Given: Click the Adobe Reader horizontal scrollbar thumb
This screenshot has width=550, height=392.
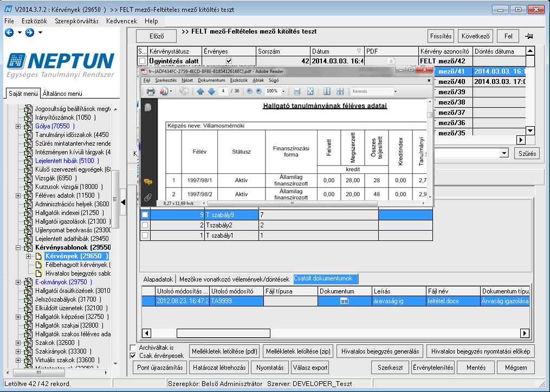Looking at the screenshot, I should coord(292,203).
